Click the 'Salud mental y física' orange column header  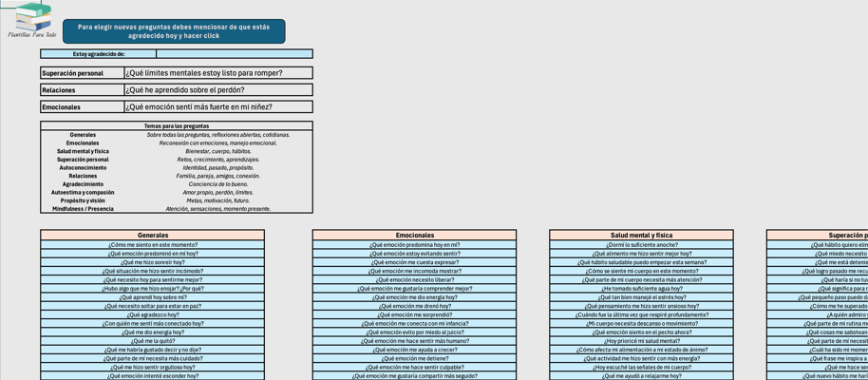point(641,236)
